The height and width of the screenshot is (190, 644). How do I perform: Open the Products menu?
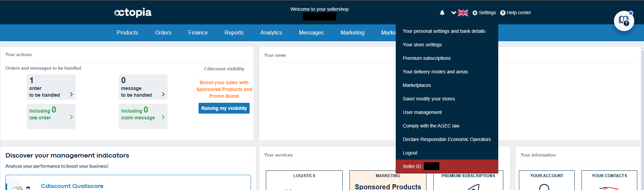tap(128, 33)
